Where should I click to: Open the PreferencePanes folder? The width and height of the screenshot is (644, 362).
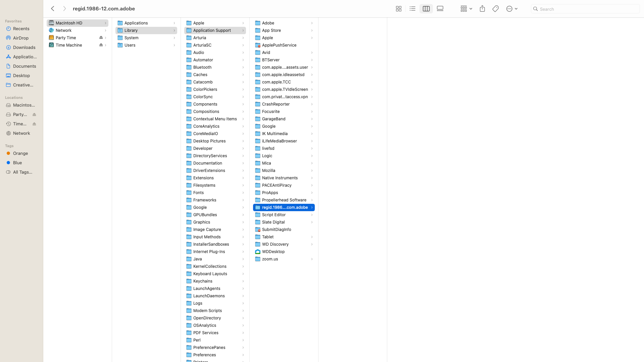pos(215,348)
